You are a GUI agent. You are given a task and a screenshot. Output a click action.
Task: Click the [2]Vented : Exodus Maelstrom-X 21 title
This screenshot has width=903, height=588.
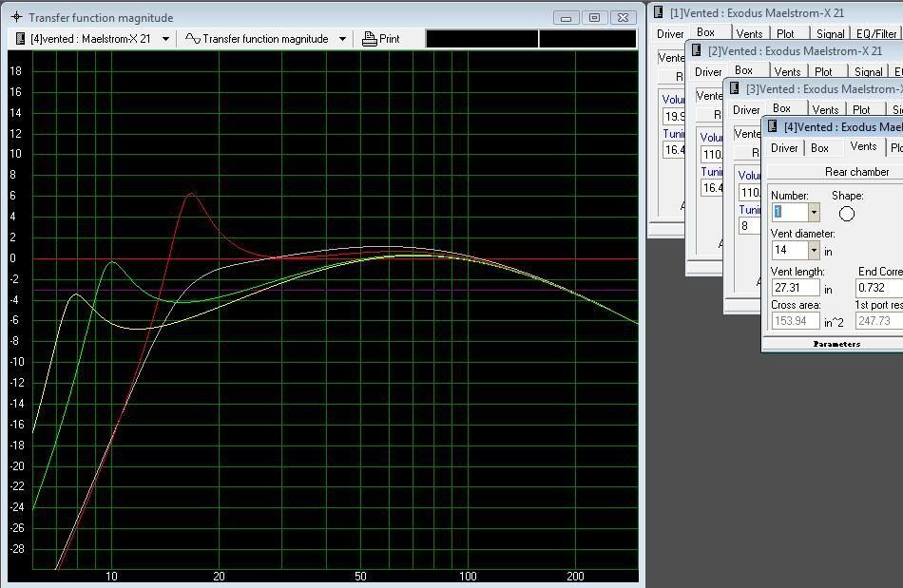tap(795, 50)
